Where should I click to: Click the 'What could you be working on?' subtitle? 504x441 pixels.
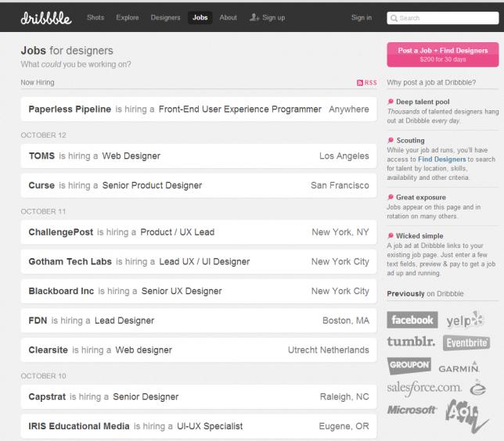point(76,65)
